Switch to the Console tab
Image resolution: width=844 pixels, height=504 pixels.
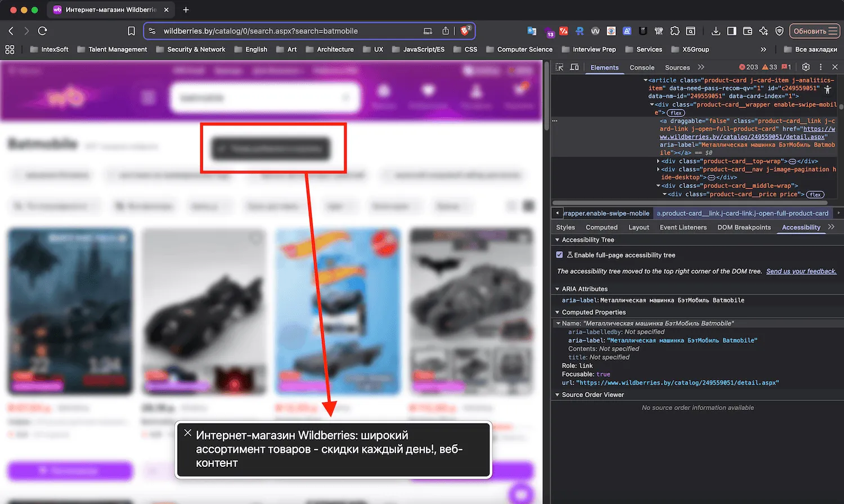(x=641, y=67)
